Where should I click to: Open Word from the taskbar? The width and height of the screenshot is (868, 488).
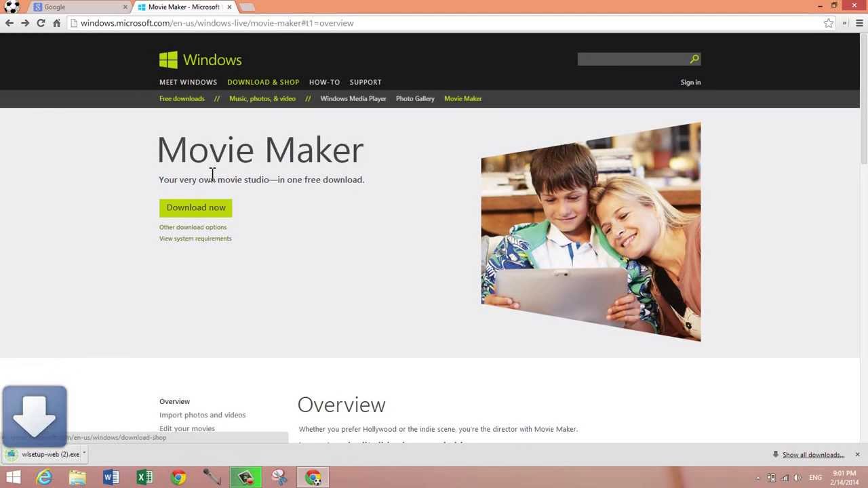point(111,478)
